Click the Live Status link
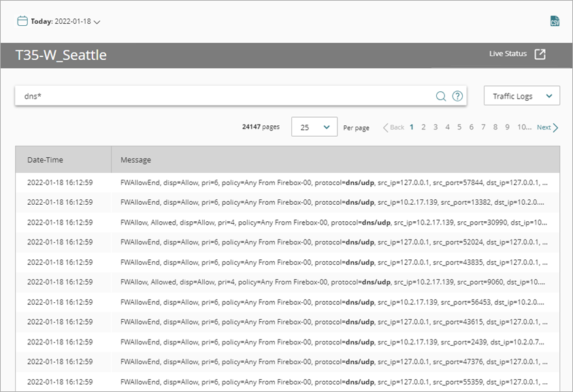573x392 pixels. pyautogui.click(x=508, y=54)
